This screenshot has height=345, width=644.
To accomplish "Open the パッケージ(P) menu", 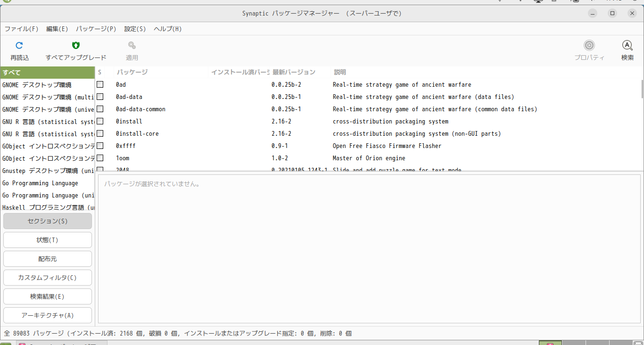I will click(x=96, y=29).
